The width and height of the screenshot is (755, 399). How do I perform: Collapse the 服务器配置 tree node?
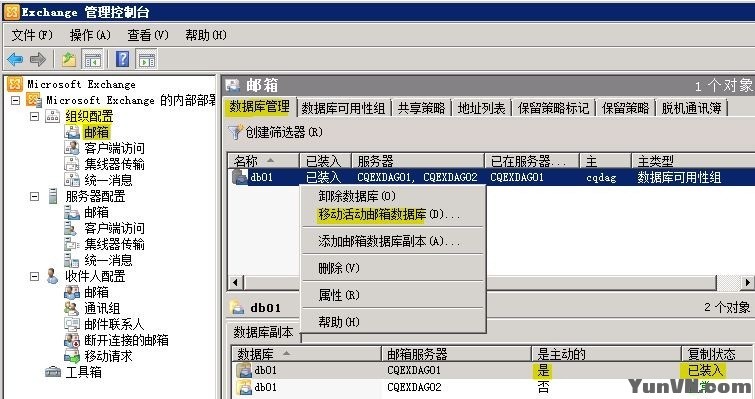tap(34, 196)
